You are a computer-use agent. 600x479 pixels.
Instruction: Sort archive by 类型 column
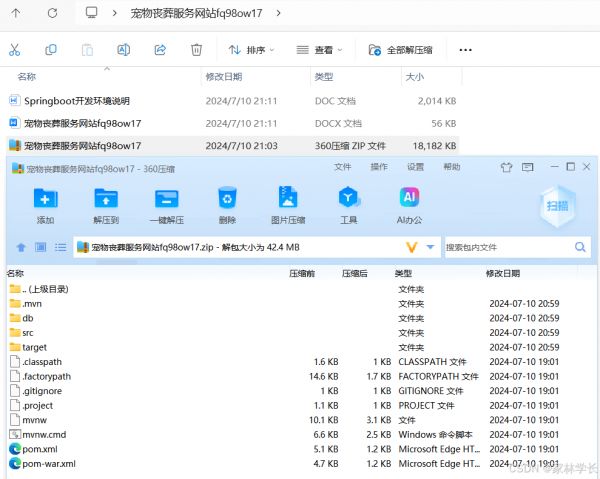coord(403,274)
